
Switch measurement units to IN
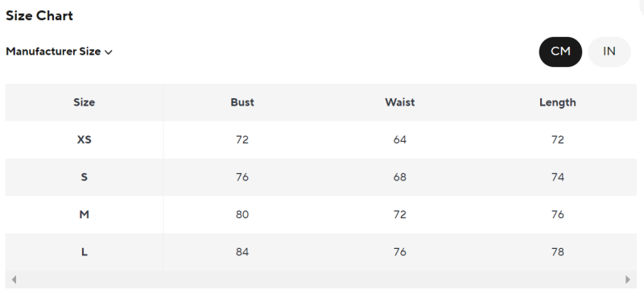pyautogui.click(x=609, y=52)
